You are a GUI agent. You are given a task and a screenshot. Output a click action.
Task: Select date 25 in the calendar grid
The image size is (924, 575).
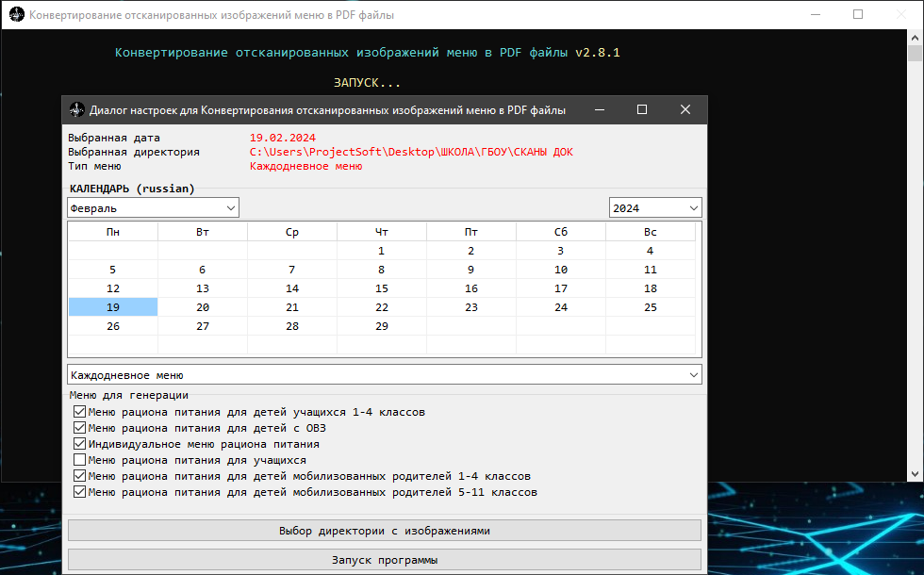pos(650,306)
